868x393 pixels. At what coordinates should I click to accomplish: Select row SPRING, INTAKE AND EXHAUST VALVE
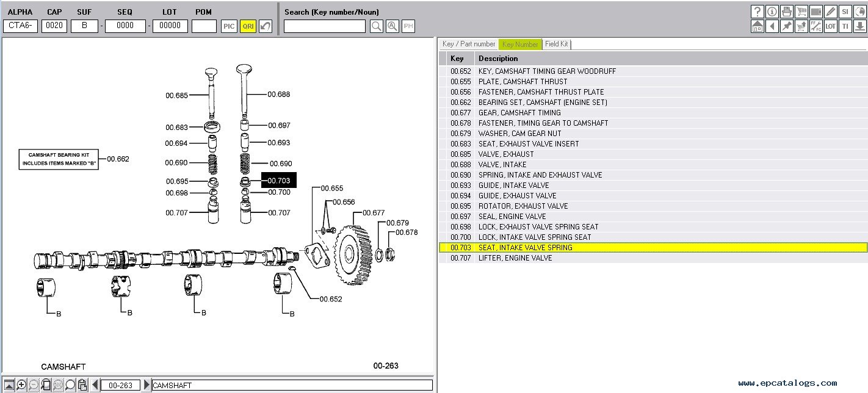coord(653,175)
